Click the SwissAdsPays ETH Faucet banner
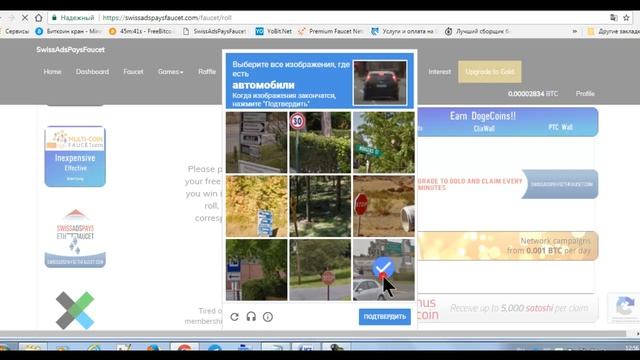The height and width of the screenshot is (360, 640). point(75,238)
